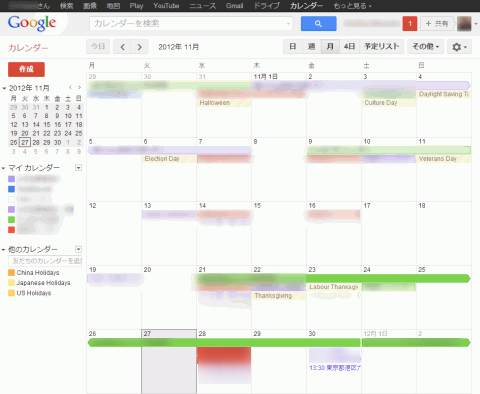Focus the 友だちのカレンダーを追加 input field
Screen dimensions: 480x394
coord(45,261)
